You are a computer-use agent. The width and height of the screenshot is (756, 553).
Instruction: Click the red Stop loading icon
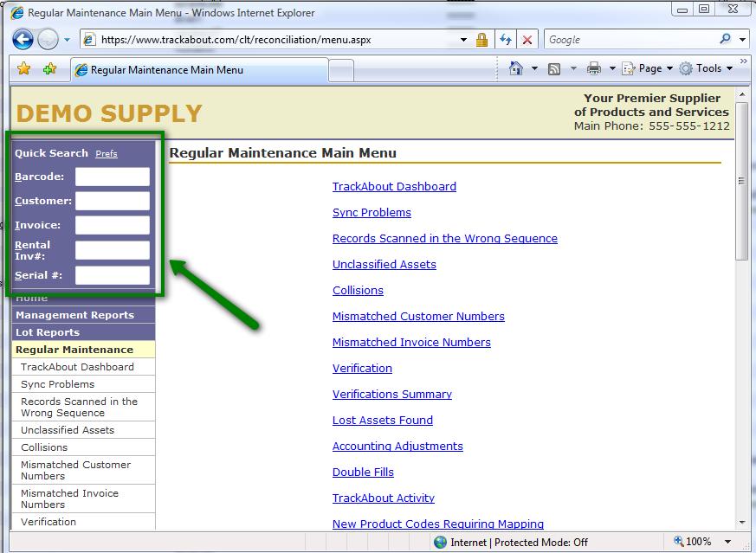click(527, 40)
